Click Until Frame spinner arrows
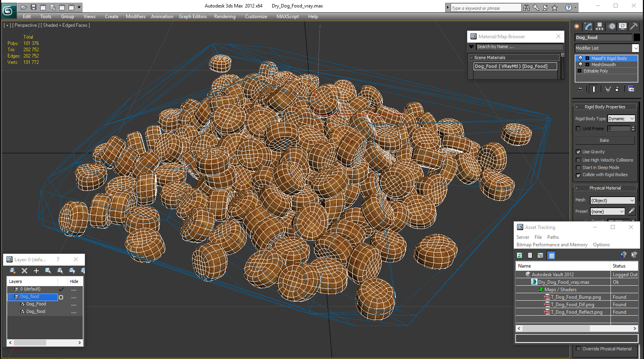Image resolution: width=644 pixels, height=359 pixels. 633,128
